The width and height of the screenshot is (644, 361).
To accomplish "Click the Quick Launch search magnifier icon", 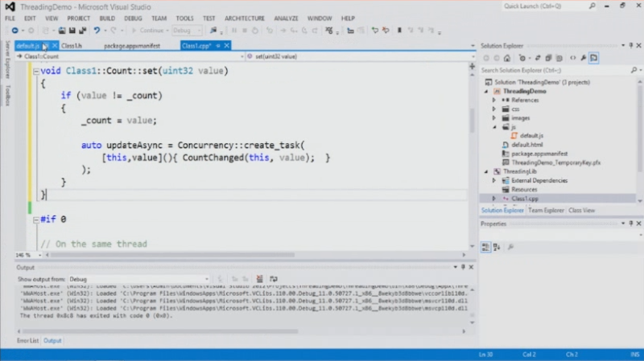I will pyautogui.click(x=592, y=6).
